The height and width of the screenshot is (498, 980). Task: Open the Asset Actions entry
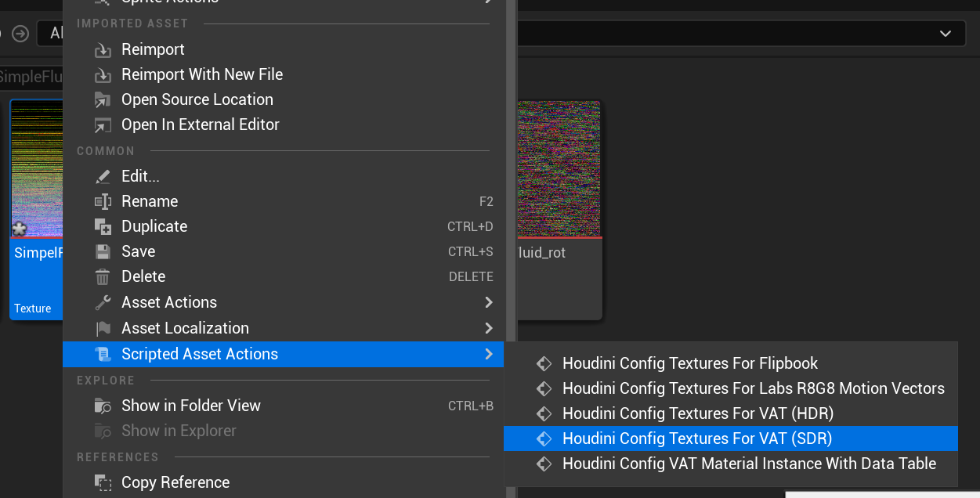coord(284,302)
